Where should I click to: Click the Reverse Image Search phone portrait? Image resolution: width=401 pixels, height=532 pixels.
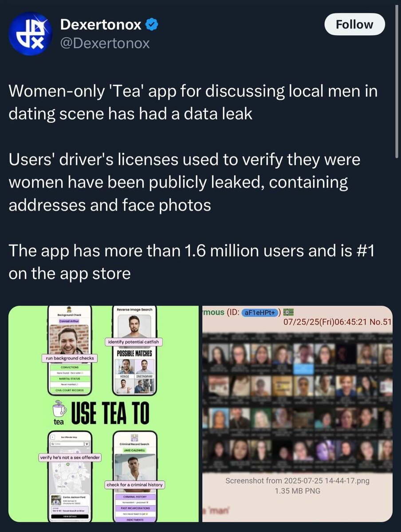[x=134, y=326]
